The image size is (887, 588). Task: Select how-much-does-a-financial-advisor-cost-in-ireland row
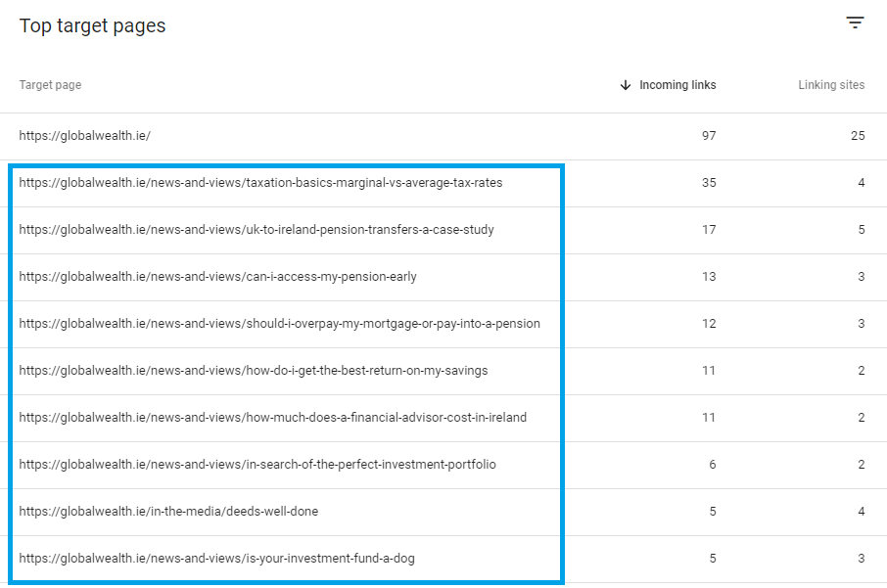coord(272,418)
